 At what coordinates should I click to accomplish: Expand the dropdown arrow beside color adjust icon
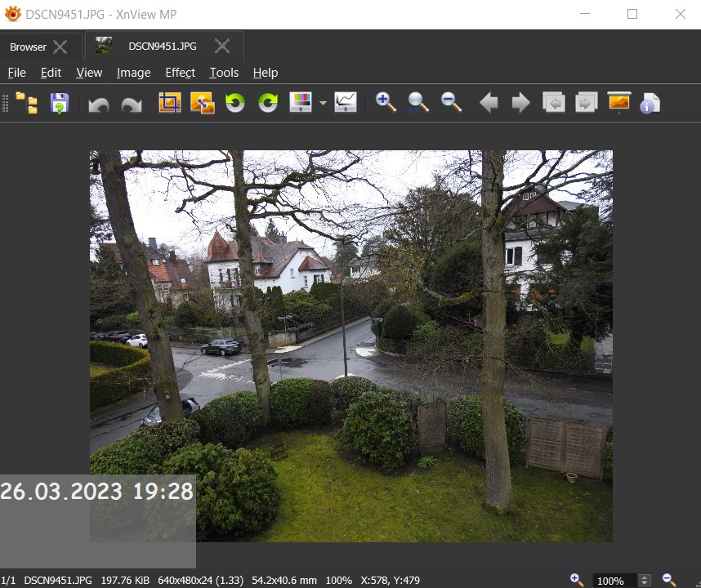pos(323,104)
